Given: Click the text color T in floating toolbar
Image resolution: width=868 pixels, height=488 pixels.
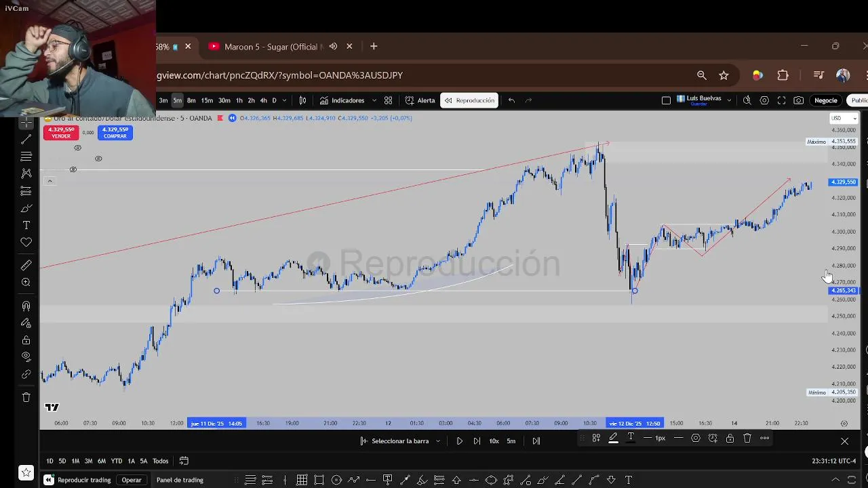Looking at the screenshot, I should (x=631, y=438).
